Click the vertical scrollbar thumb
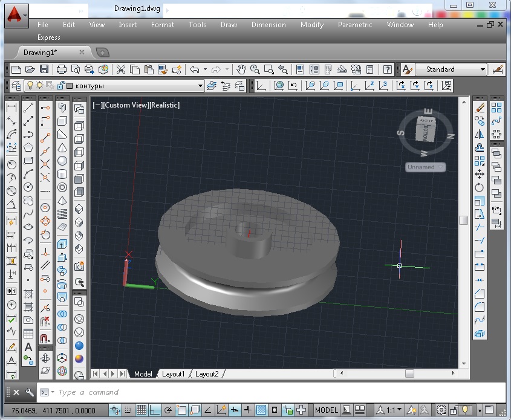 pos(463,221)
